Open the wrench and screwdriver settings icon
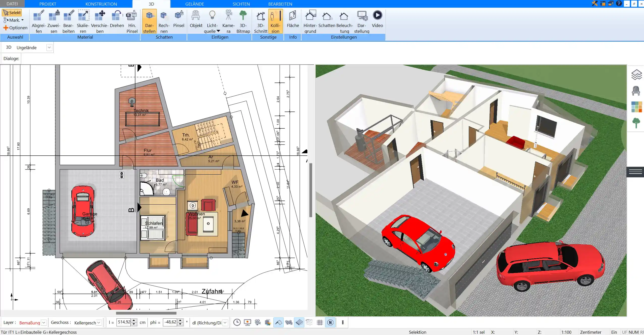This screenshot has height=335, width=644. (595, 4)
